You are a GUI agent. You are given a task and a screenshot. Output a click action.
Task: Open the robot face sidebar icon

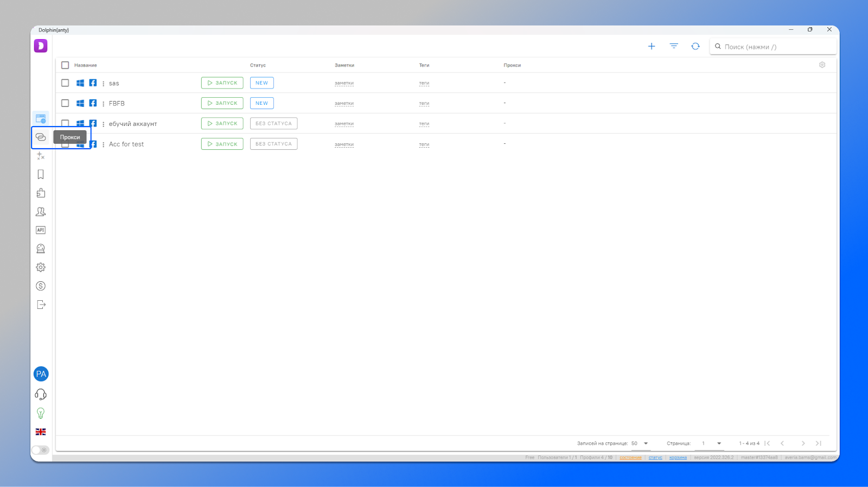[41, 249]
